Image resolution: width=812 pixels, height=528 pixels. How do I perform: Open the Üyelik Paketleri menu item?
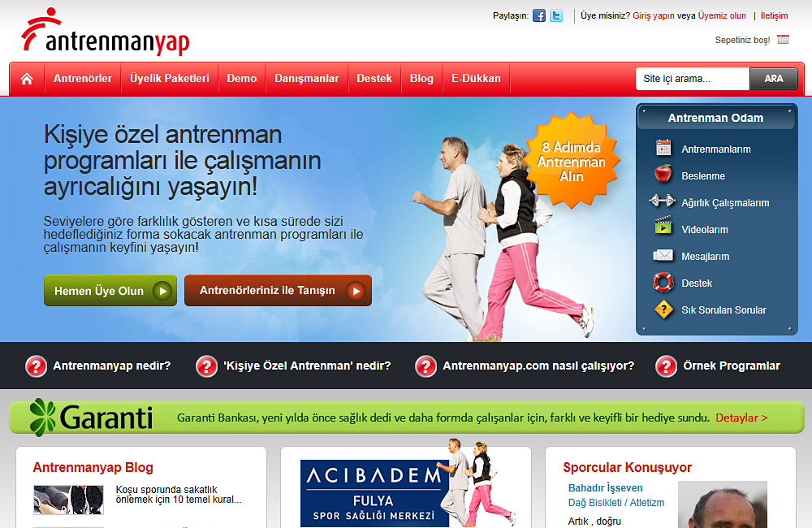point(170,78)
